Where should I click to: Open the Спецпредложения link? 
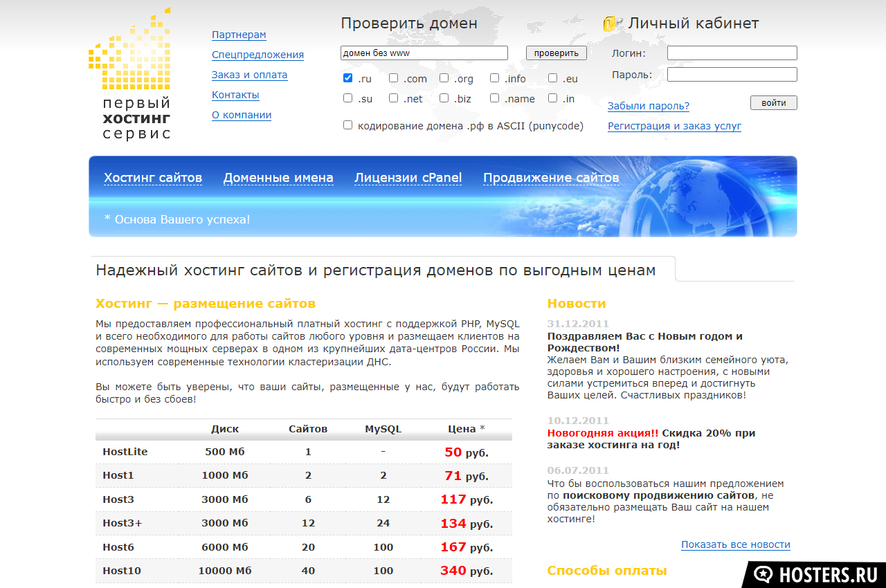(x=257, y=55)
